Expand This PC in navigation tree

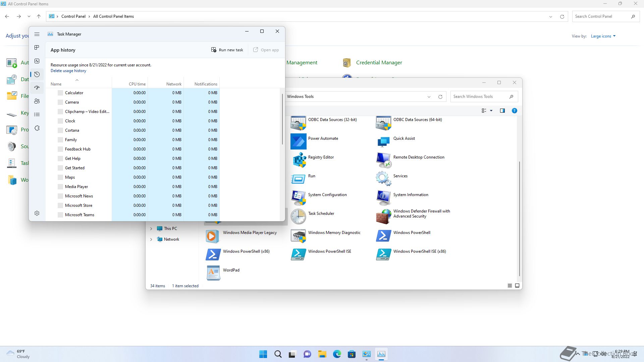(x=151, y=229)
